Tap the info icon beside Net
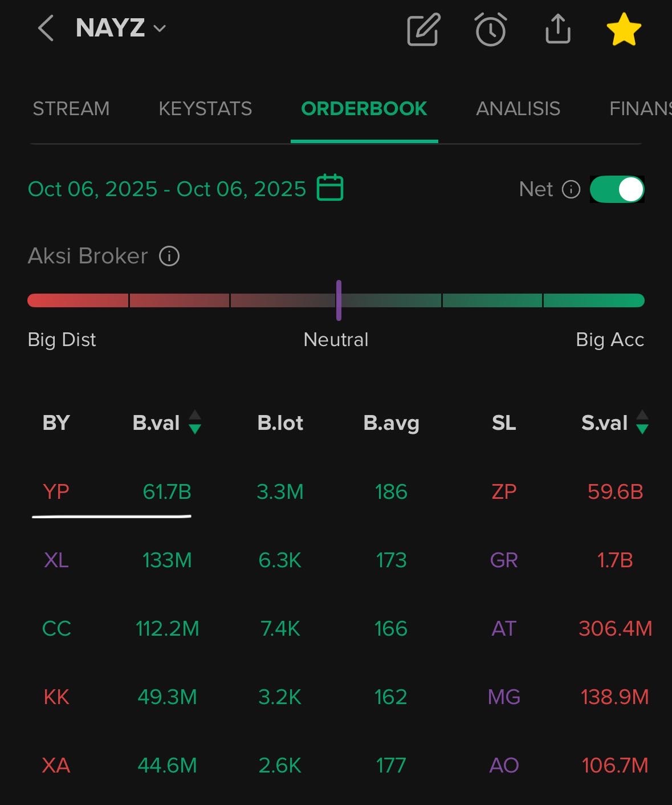The width and height of the screenshot is (672, 805). [571, 189]
